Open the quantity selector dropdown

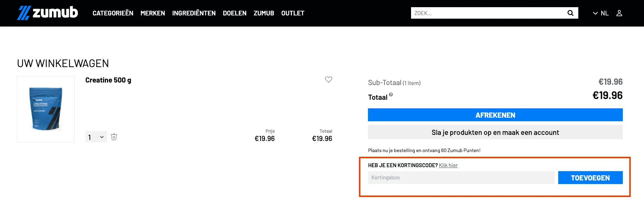95,137
